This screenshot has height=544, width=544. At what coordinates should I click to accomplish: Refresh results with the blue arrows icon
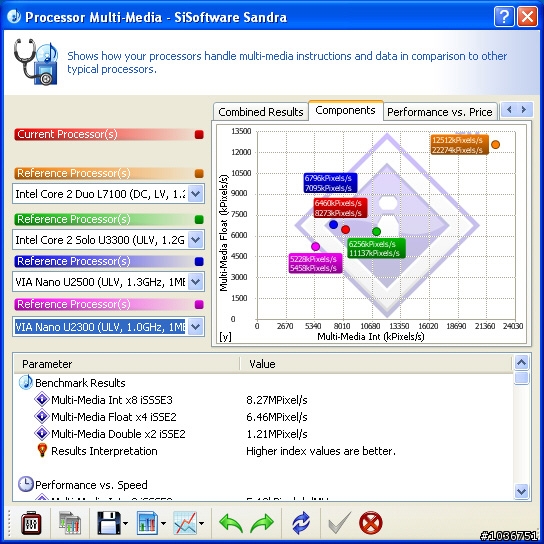(x=301, y=523)
